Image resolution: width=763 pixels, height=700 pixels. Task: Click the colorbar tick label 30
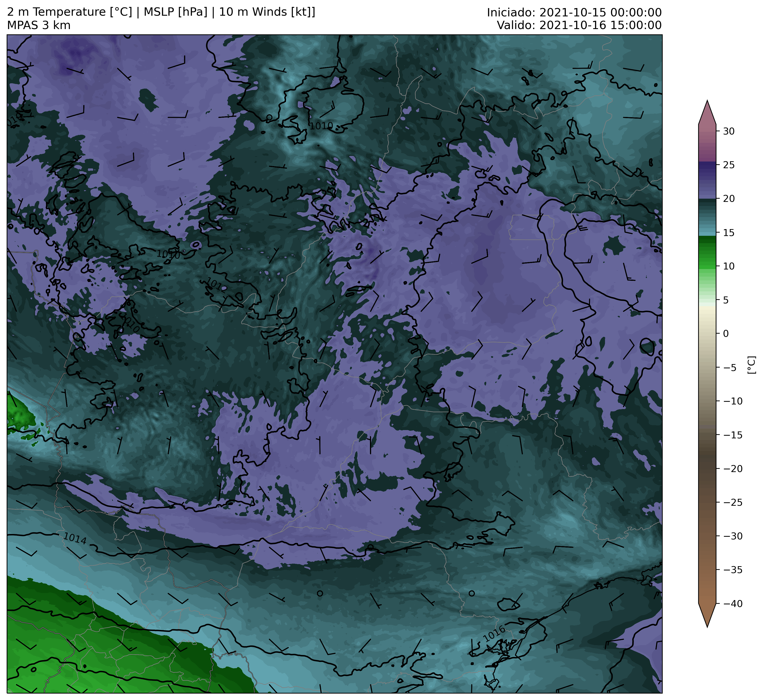tap(729, 131)
